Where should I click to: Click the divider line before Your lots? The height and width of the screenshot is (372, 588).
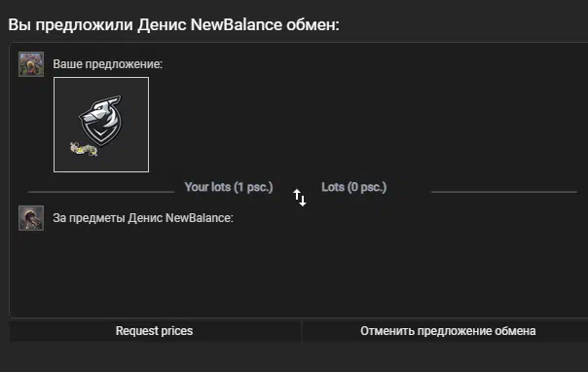click(101, 192)
